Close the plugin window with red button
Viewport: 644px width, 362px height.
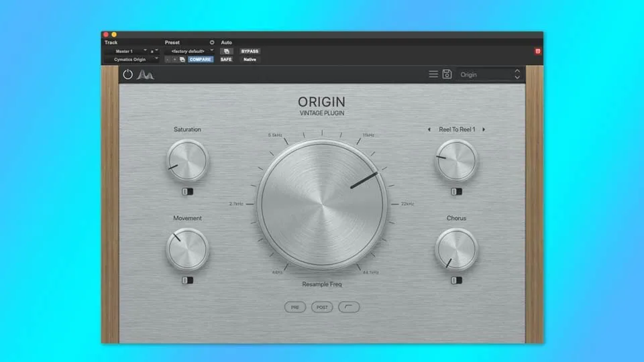pos(106,34)
